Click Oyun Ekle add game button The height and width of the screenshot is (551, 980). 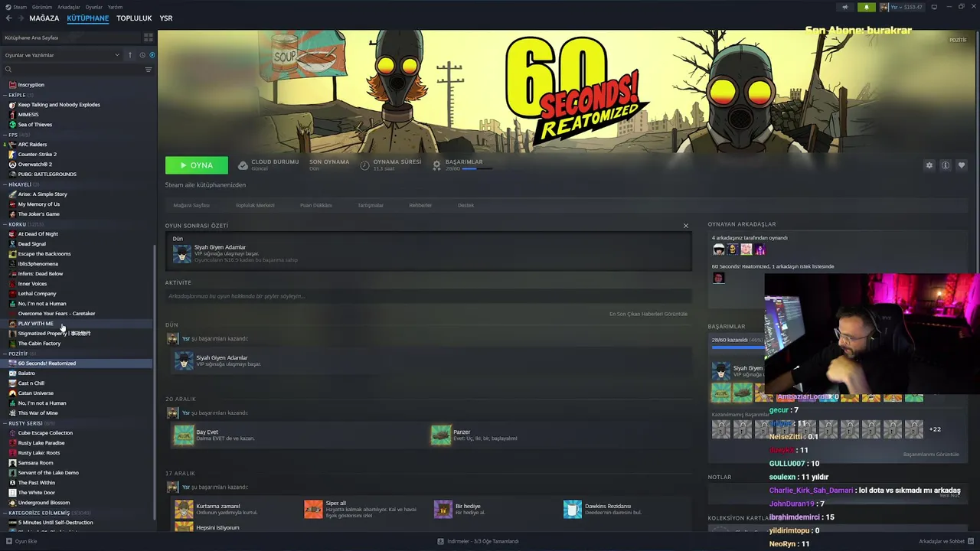21,541
